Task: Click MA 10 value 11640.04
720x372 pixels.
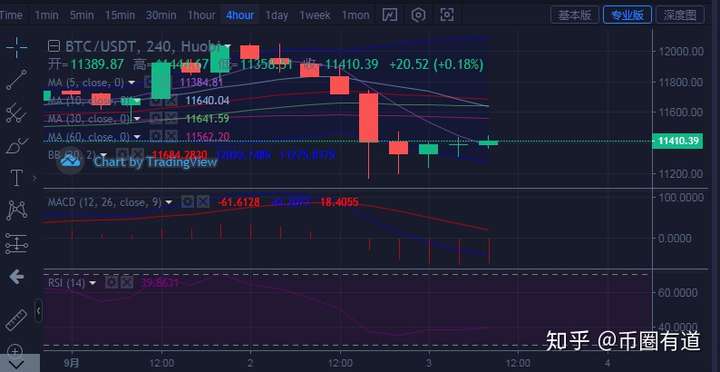Action: pyautogui.click(x=207, y=101)
